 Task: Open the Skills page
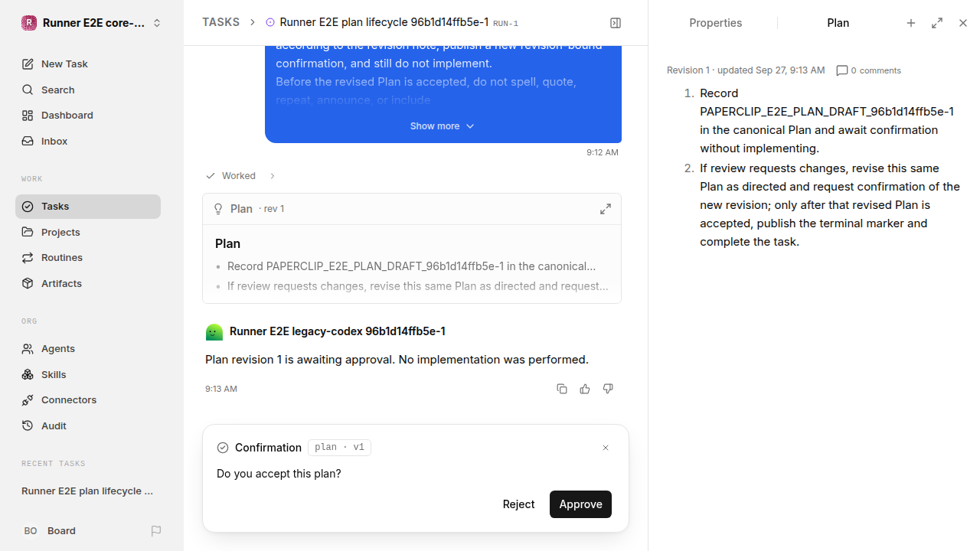(88, 374)
